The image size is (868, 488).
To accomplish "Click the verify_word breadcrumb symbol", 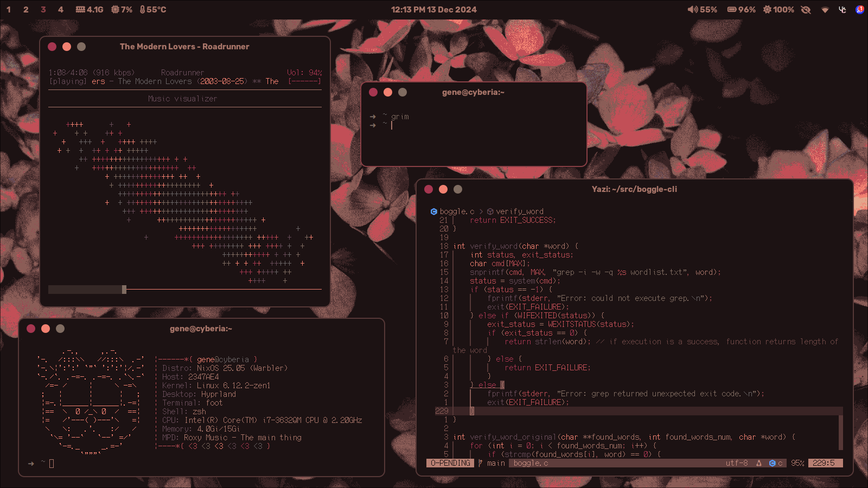I will tap(519, 211).
